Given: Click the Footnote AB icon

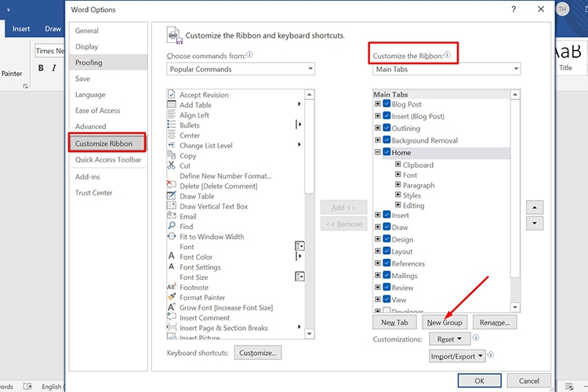Looking at the screenshot, I should (x=172, y=287).
